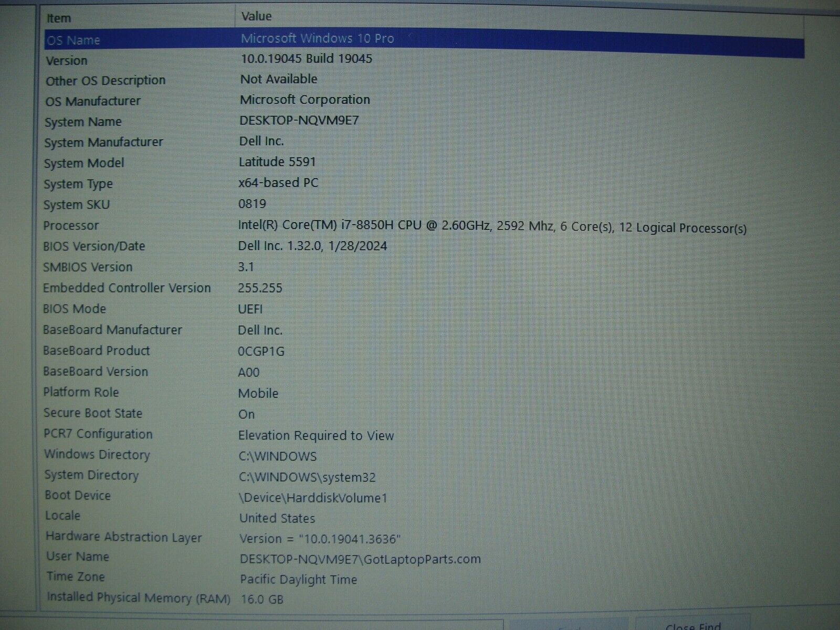Click the Intel Core i7-8850H processor value
Viewport: 840px width, 630px height.
[x=492, y=227]
